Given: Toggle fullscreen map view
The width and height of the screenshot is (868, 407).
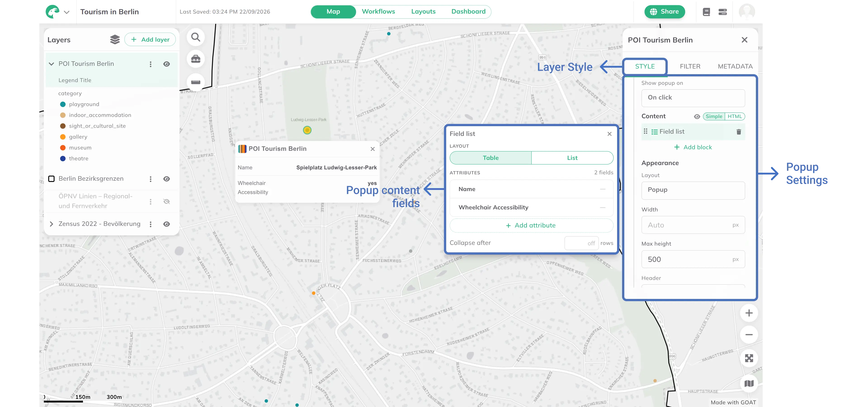Looking at the screenshot, I should click(749, 358).
